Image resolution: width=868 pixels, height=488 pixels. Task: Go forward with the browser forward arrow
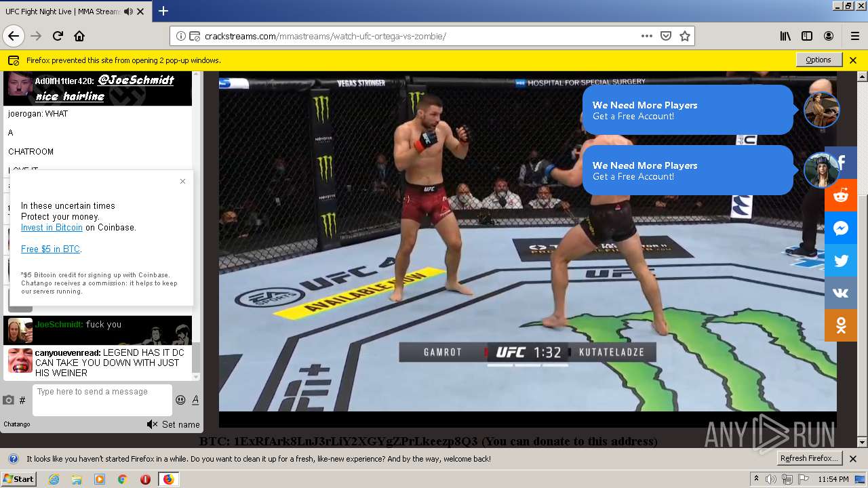(x=36, y=36)
